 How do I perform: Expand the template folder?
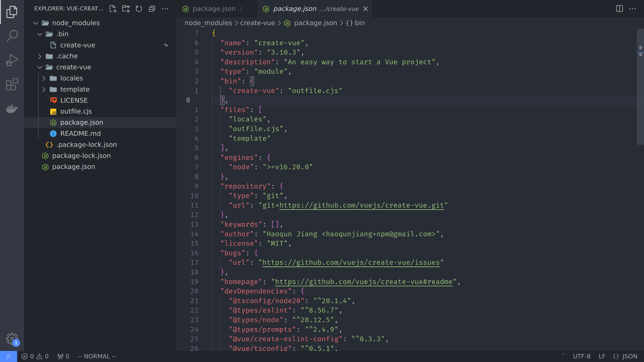(x=44, y=89)
